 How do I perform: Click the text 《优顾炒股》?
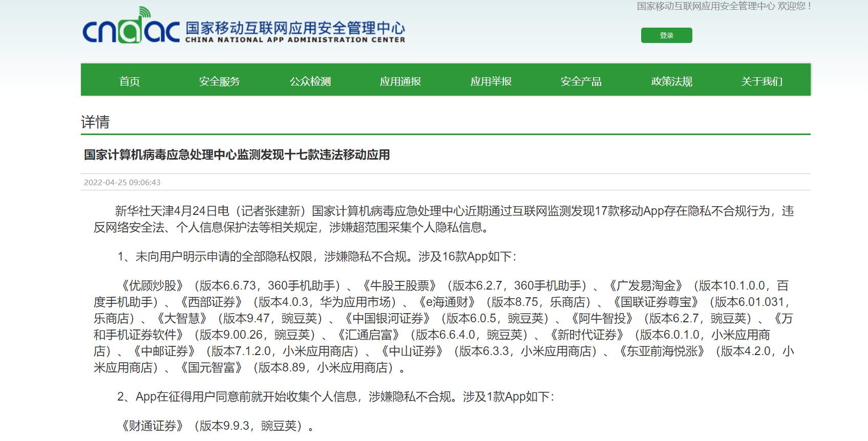152,285
